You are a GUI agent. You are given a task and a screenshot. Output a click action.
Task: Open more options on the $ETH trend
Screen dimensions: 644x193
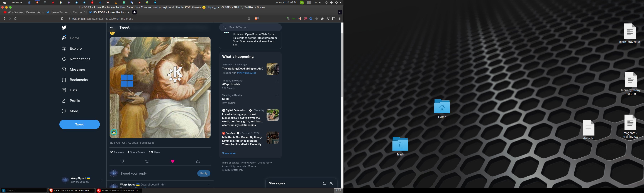point(277,96)
